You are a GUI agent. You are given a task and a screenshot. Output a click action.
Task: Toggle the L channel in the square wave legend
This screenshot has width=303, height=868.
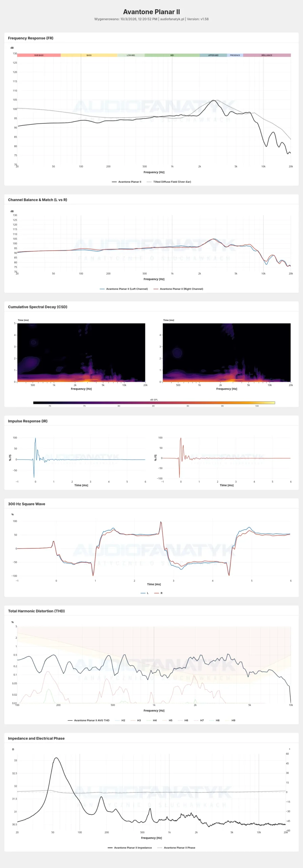145,593
